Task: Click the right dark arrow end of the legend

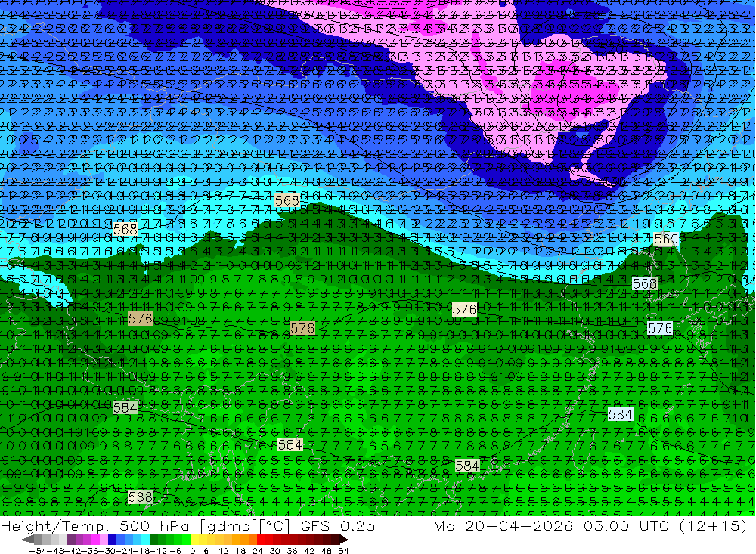Action: click(x=344, y=540)
